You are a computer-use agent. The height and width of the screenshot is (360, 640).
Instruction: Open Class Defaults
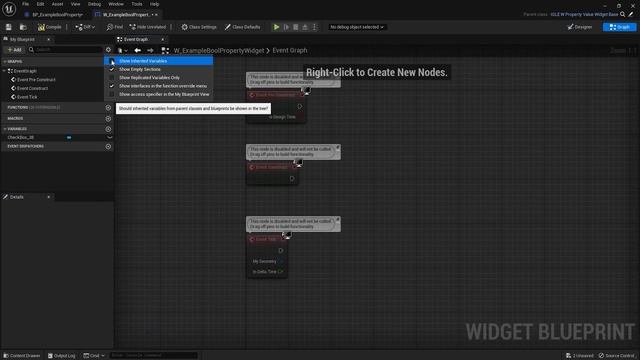242,27
